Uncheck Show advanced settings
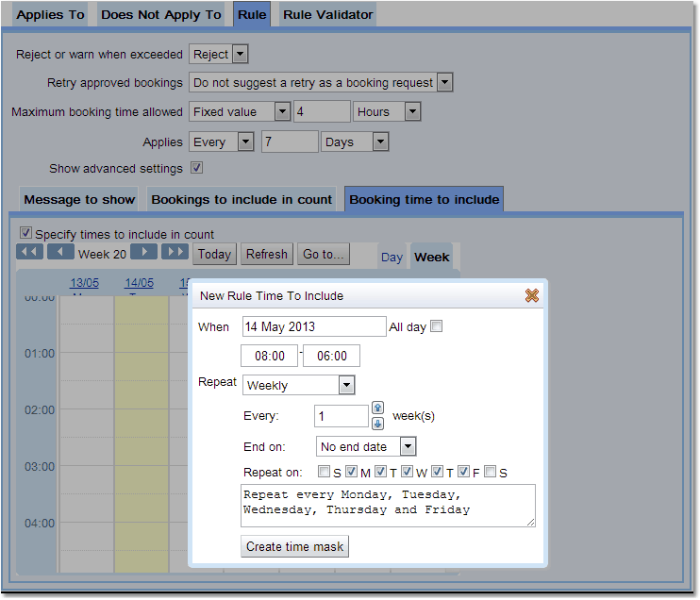This screenshot has width=700, height=600. (x=196, y=168)
